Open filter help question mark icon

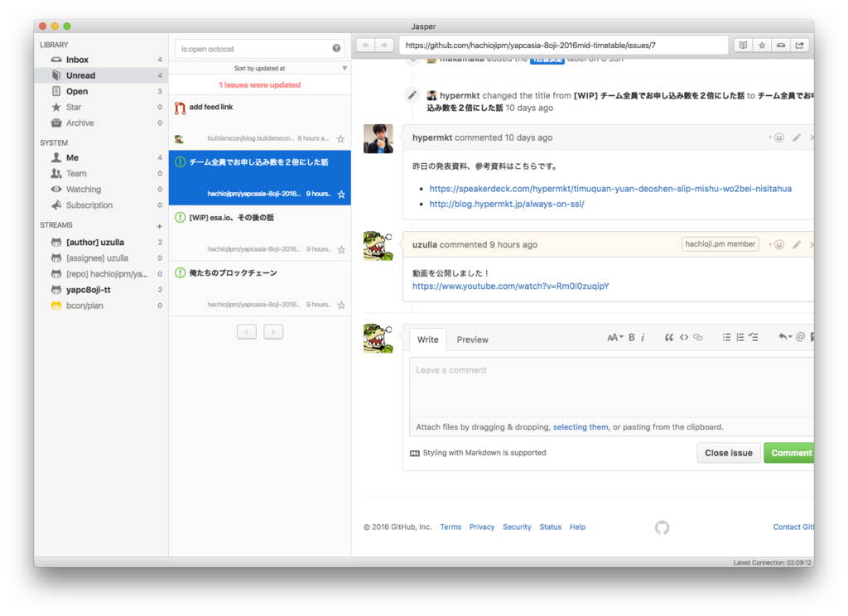coord(336,49)
